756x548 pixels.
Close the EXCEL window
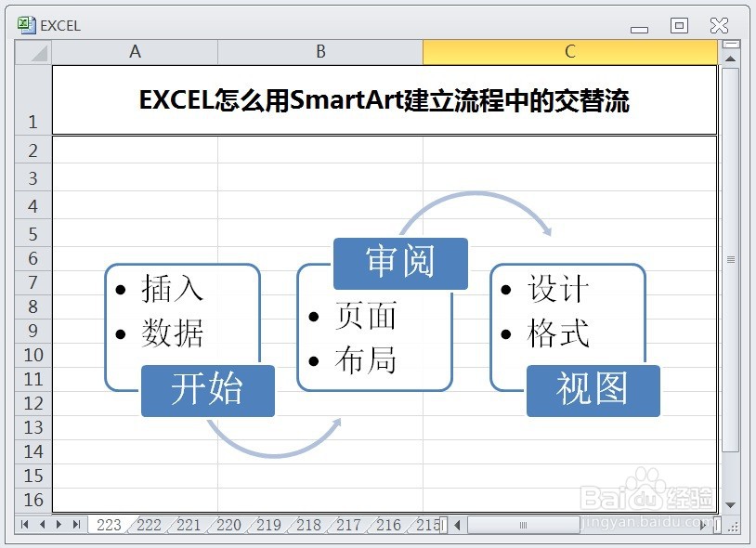[x=719, y=25]
